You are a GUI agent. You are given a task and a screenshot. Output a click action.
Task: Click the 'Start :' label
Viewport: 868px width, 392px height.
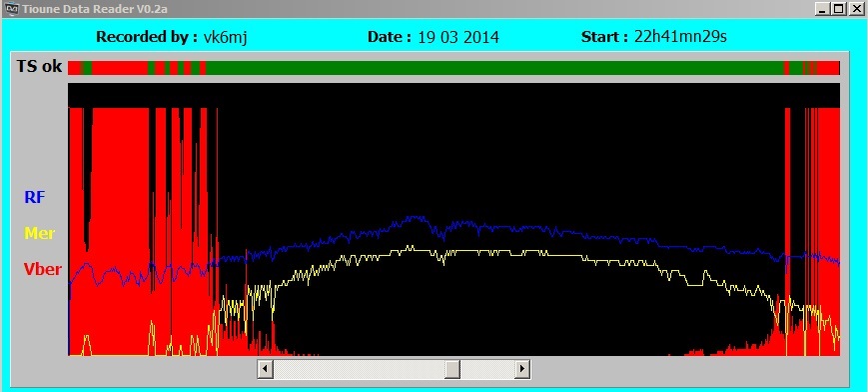click(604, 37)
